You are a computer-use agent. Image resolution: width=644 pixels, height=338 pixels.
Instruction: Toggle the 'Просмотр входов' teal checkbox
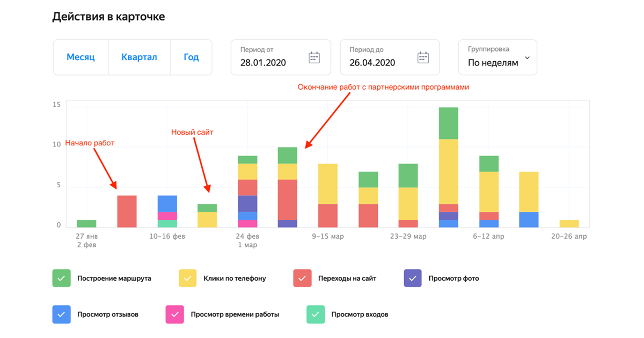click(x=316, y=314)
